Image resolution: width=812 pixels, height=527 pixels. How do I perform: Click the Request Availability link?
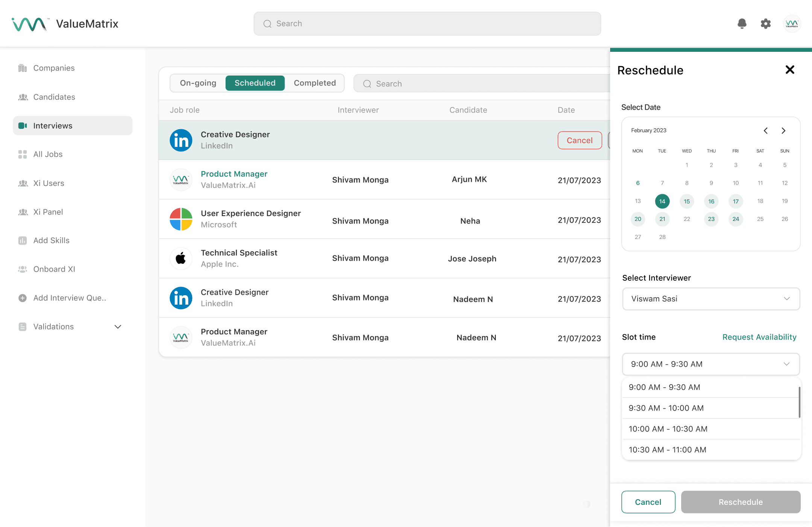[759, 337]
